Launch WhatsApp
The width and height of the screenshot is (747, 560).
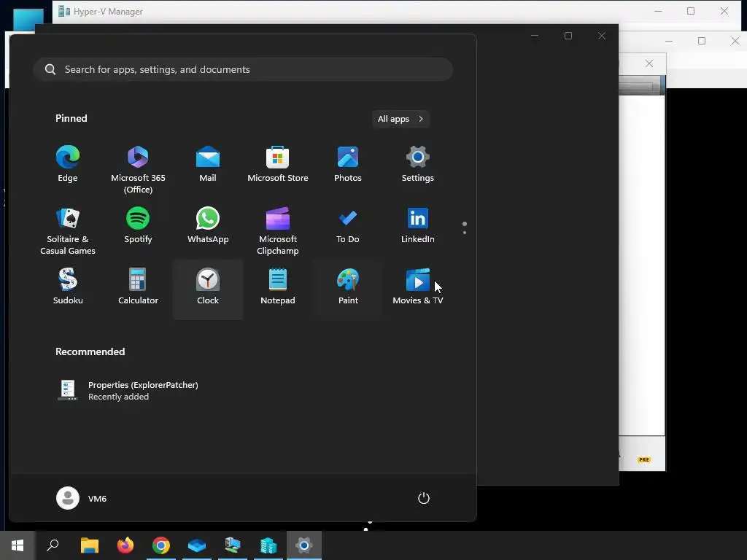coord(208,226)
